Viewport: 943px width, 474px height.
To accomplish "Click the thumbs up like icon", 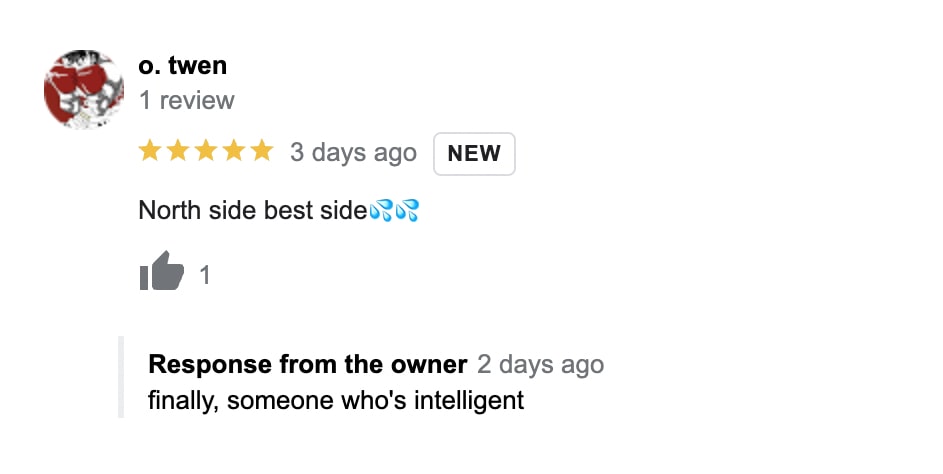I will click(x=162, y=271).
